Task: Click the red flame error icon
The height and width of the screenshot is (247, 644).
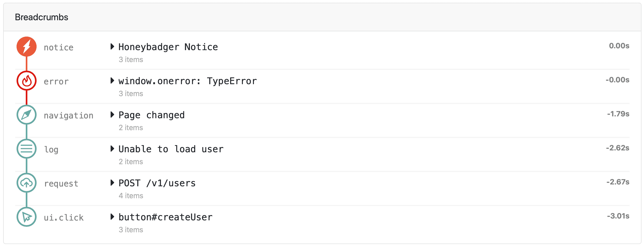Action: point(26,81)
